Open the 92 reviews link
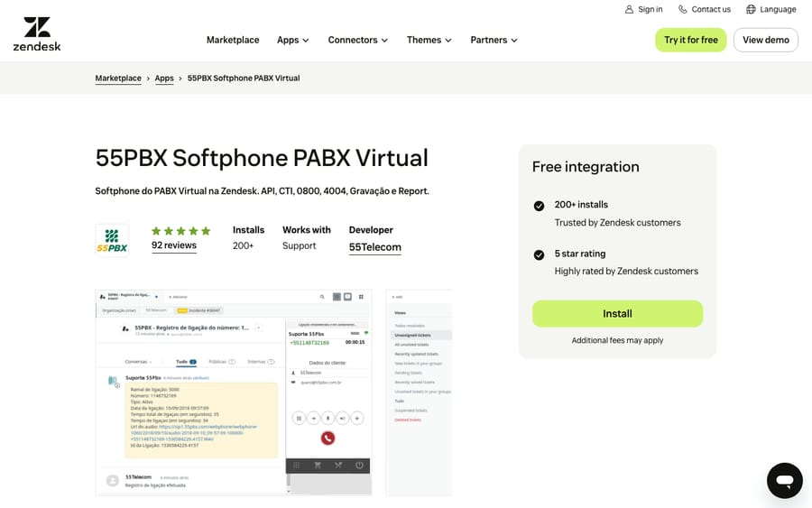 pyautogui.click(x=174, y=245)
